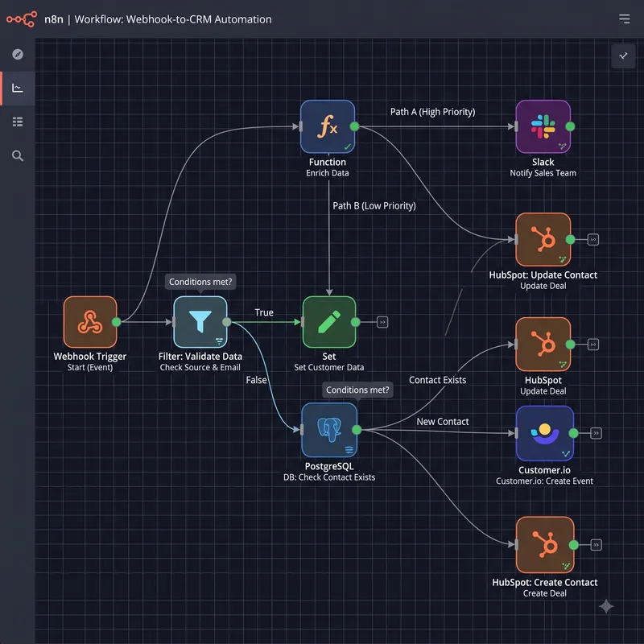Screen dimensions: 644x644
Task: Click the DB: Check Contact Exists subtitle
Action: click(329, 477)
